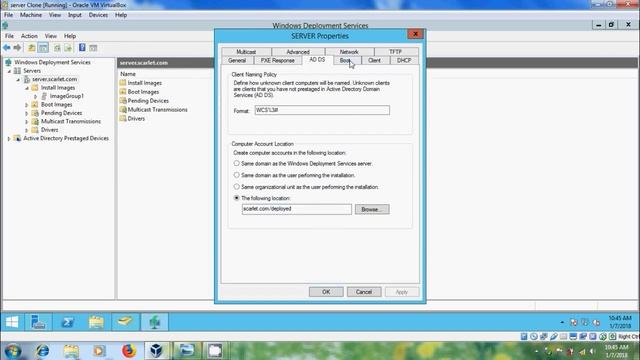Switch to the PXE Response tab
640x360 pixels.
click(x=278, y=60)
